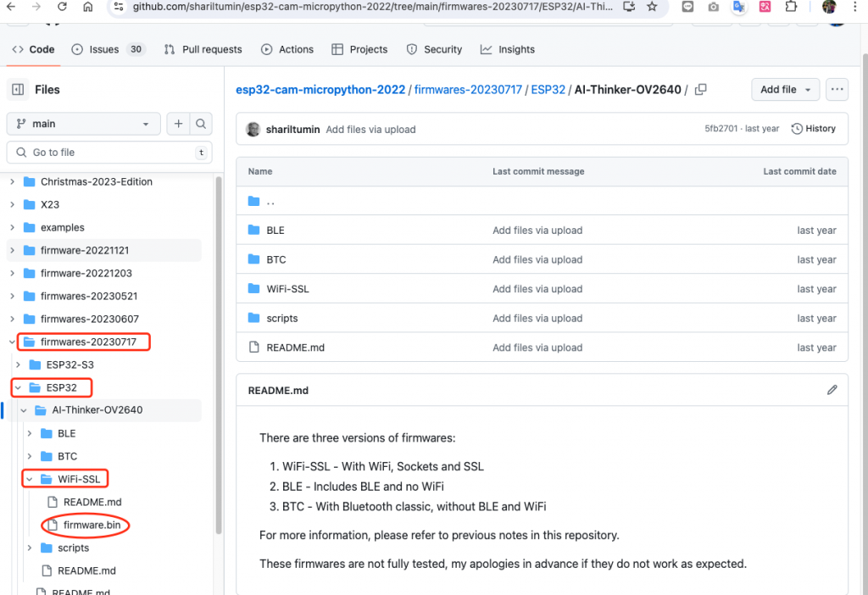868x595 pixels.
Task: Bookmark this page with the star icon
Action: [652, 7]
